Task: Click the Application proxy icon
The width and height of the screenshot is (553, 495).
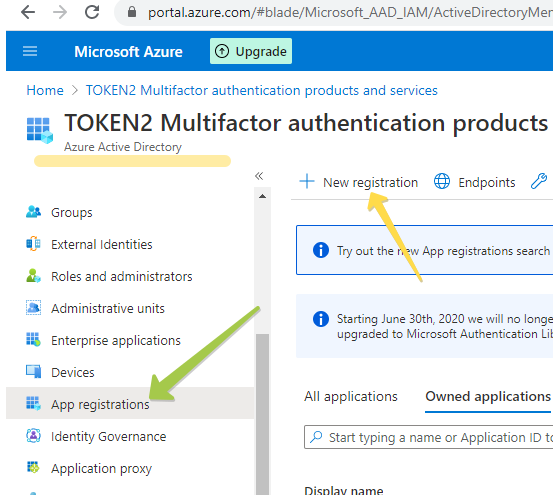Action: 34,468
